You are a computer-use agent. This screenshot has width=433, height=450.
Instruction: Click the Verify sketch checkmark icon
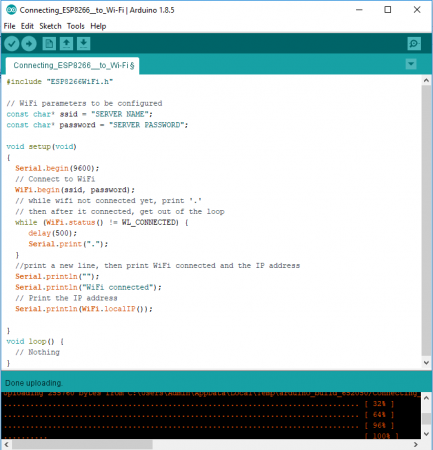point(12,44)
